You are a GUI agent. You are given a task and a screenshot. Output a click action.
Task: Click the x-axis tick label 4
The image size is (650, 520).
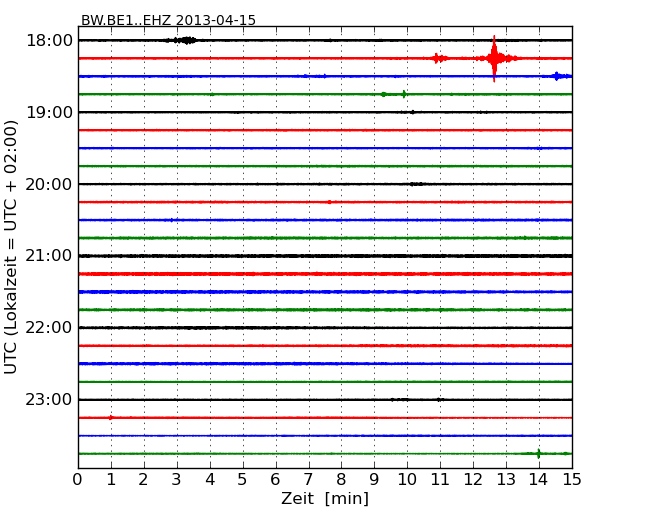pyautogui.click(x=210, y=479)
